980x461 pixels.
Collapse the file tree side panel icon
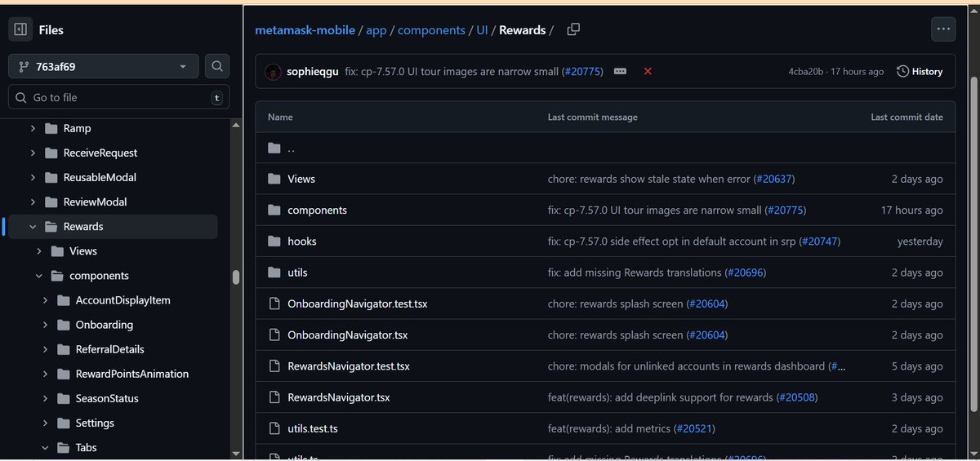pos(20,30)
